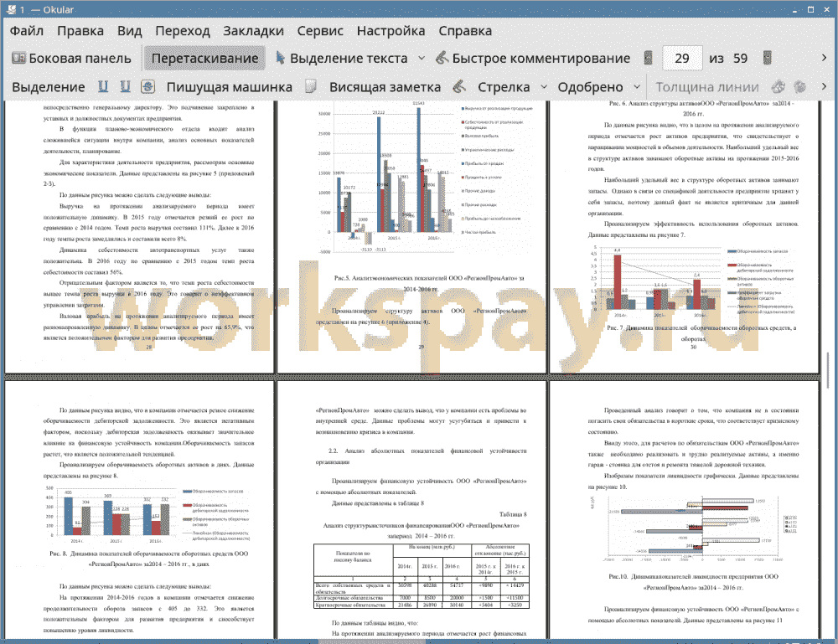Open the Файл menu

[x=27, y=31]
